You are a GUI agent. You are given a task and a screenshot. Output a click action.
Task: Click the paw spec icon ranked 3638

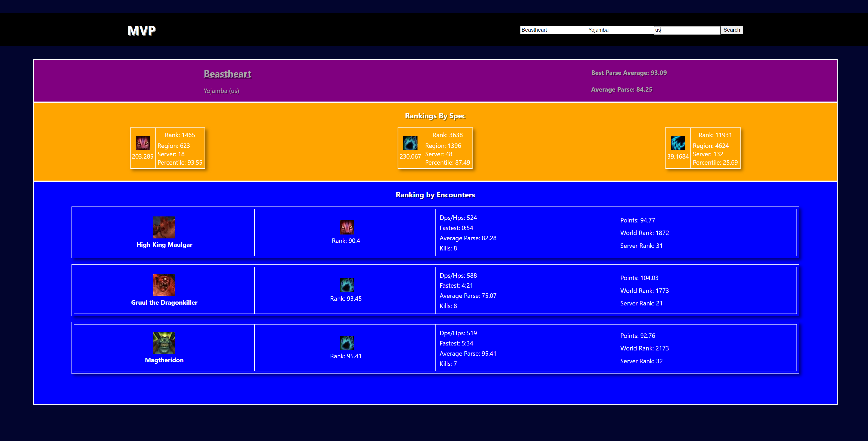point(410,143)
